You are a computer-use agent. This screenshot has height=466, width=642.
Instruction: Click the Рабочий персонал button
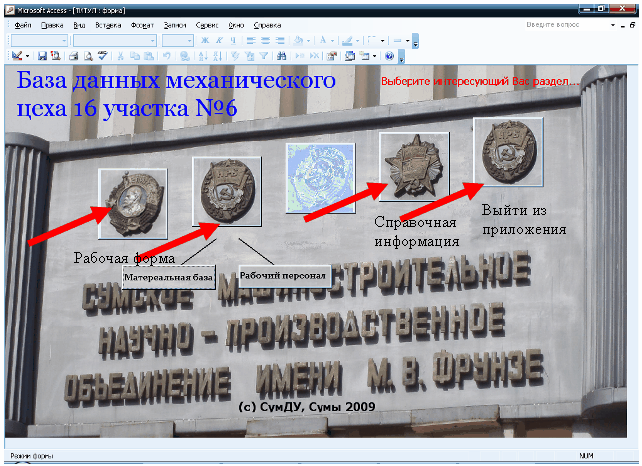coord(283,276)
